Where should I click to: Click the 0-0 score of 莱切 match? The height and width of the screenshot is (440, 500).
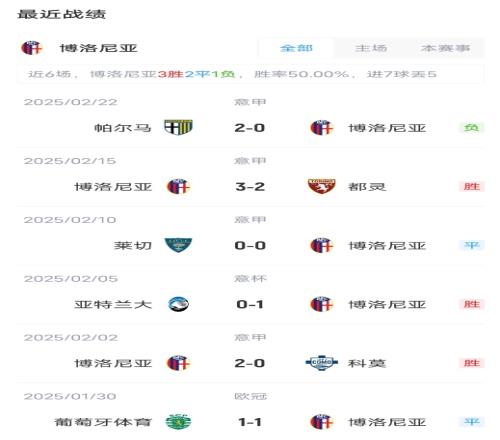tap(250, 246)
